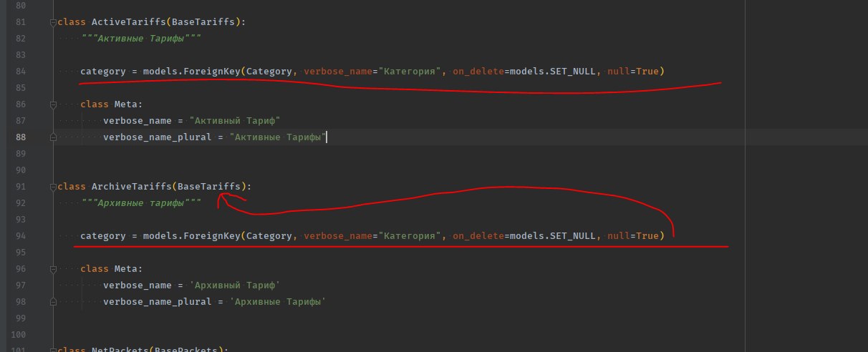This screenshot has width=868, height=352.
Task: Click verbose_name_plural on line 88
Action: tap(158, 136)
